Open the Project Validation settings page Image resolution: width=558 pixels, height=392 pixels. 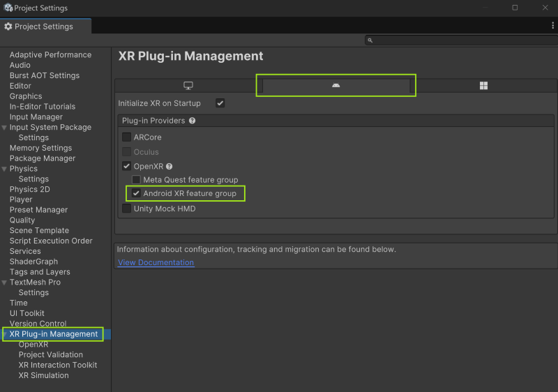tap(50, 354)
